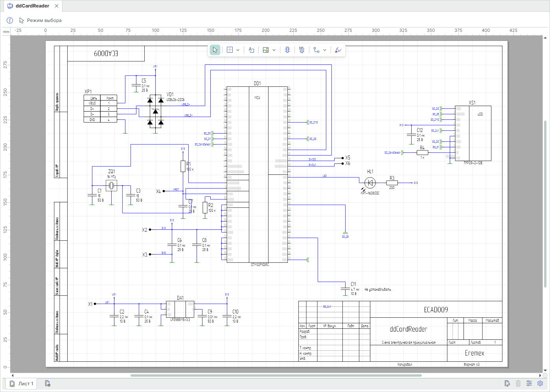The width and height of the screenshot is (550, 392).
Task: Open the component numbering tool
Action: 302,50
